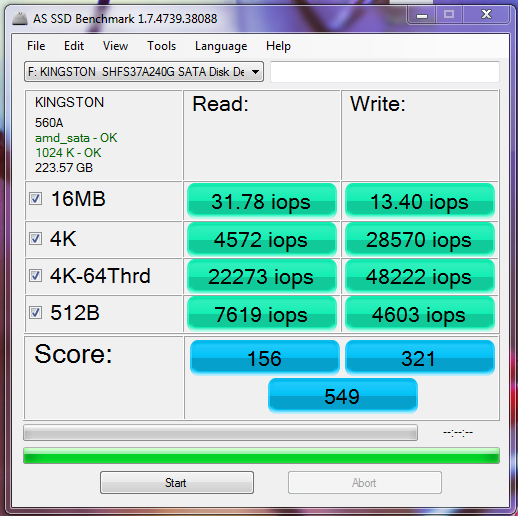Open the Help menu
Screen dimensions: 518x516
coord(278,46)
